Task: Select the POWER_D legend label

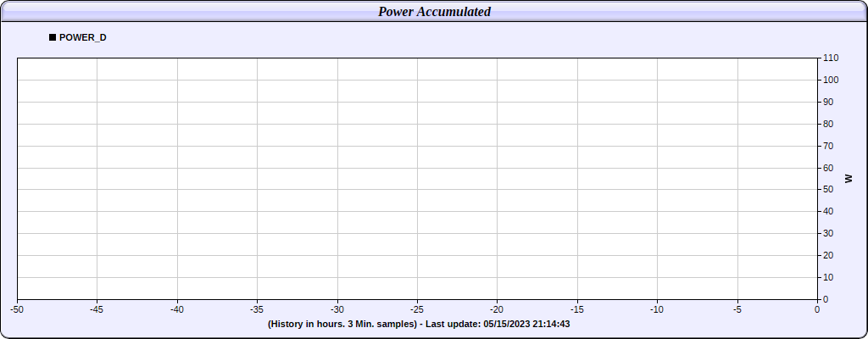Action: [83, 37]
